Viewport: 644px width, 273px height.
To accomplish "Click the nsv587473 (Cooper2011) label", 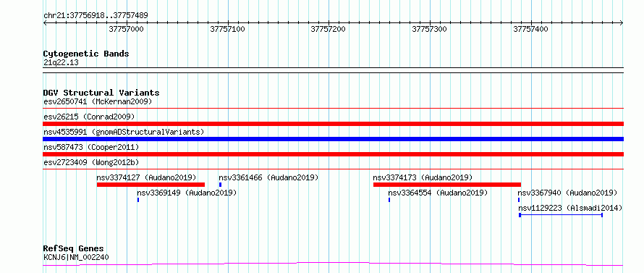I will [91, 147].
